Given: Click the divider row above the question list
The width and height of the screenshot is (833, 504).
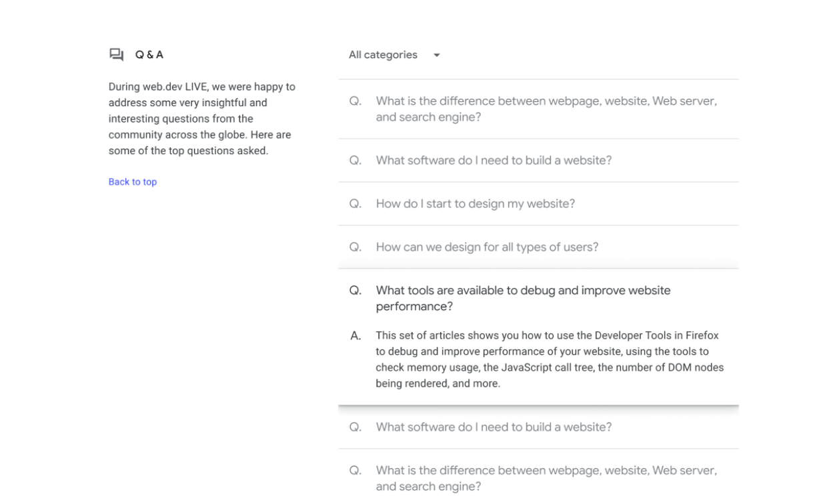Looking at the screenshot, I should click(x=538, y=79).
